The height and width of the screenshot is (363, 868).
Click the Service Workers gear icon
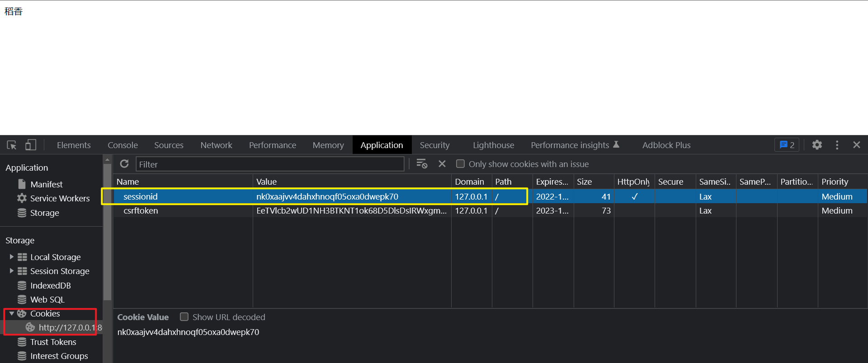tap(22, 198)
